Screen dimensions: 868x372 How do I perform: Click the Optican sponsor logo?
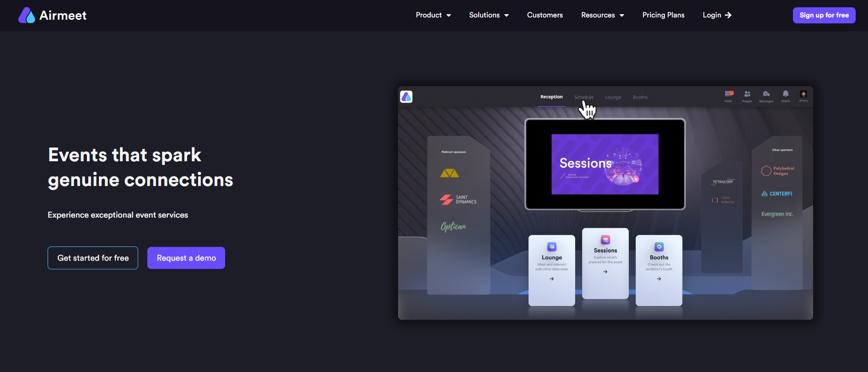[453, 226]
